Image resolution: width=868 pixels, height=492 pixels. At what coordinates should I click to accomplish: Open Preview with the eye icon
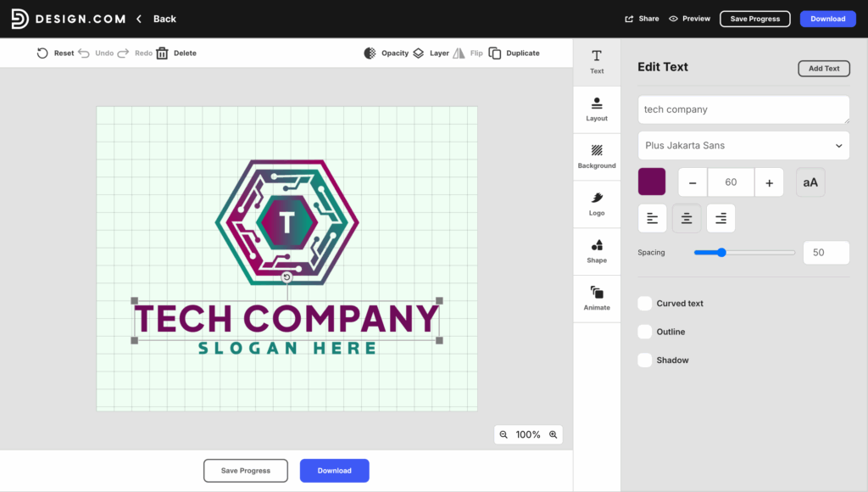click(x=673, y=19)
